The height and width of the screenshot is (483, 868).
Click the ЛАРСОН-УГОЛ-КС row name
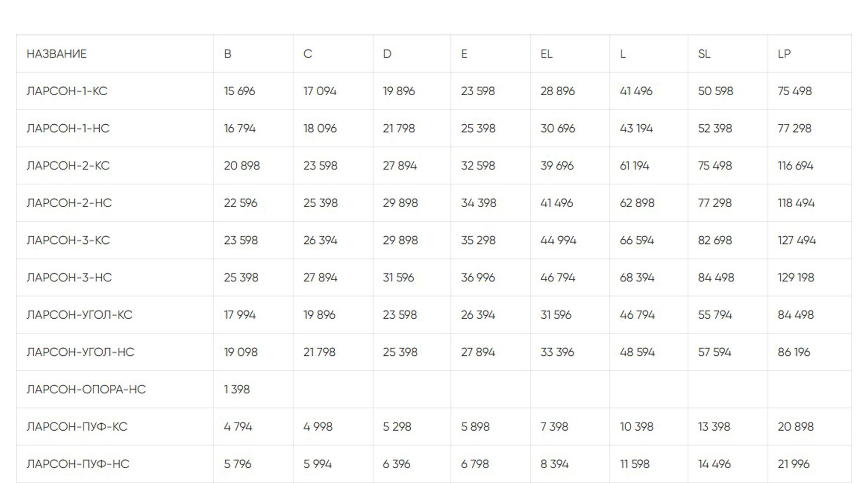point(79,315)
